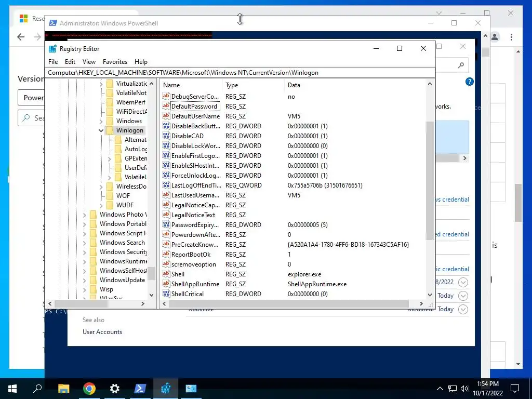Click the PasswordExpiry... DWORD icon
The width and height of the screenshot is (532, 399).
(x=166, y=224)
